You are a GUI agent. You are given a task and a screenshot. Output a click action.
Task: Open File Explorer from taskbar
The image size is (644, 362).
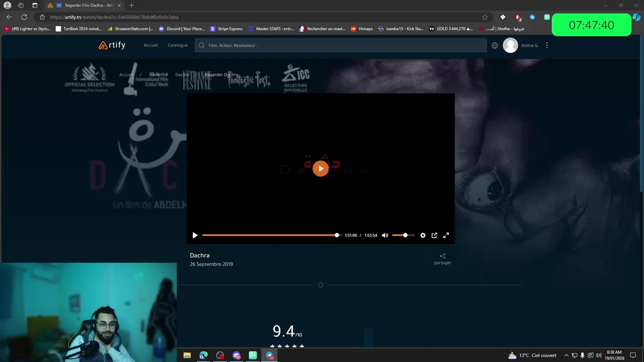(187, 355)
